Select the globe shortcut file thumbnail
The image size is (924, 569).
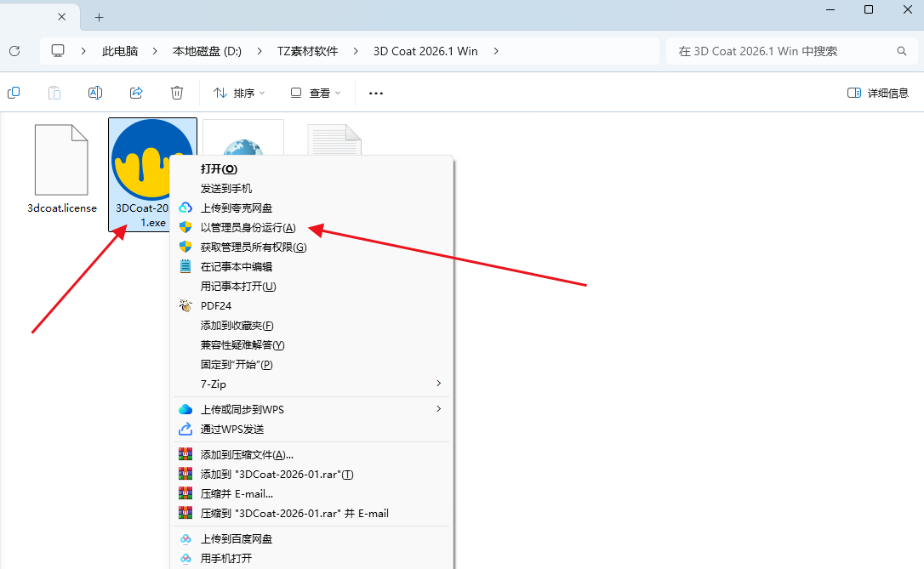click(243, 139)
